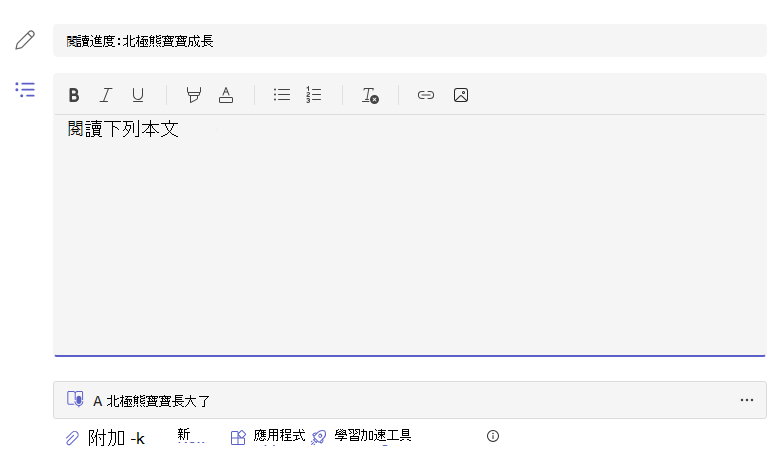
Task: Click the info icon near learning accelerators
Action: [493, 436]
